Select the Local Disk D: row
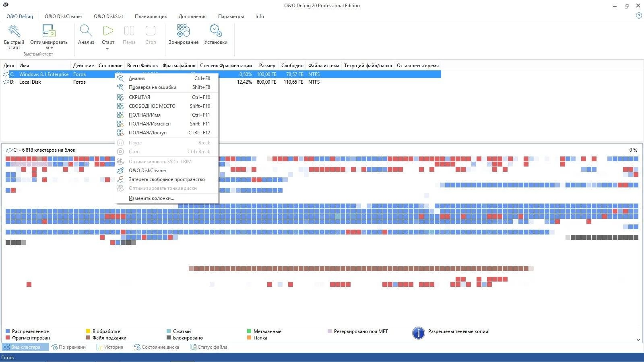The width and height of the screenshot is (644, 362). click(x=221, y=82)
